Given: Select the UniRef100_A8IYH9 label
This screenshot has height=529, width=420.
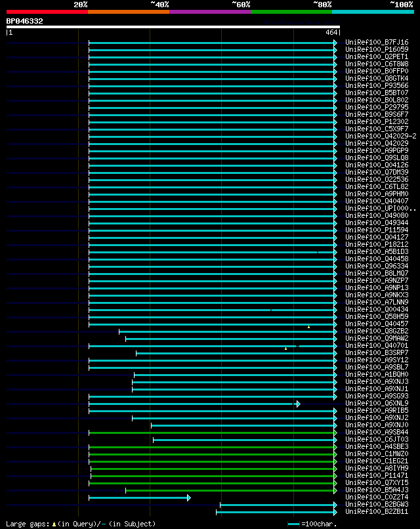Looking at the screenshot, I should pyautogui.click(x=377, y=468).
